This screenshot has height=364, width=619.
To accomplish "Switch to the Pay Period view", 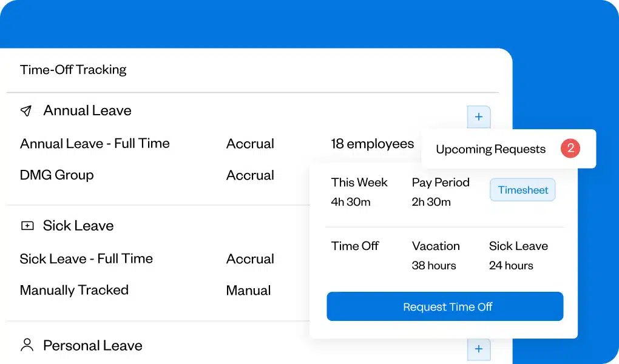I will point(441,182).
